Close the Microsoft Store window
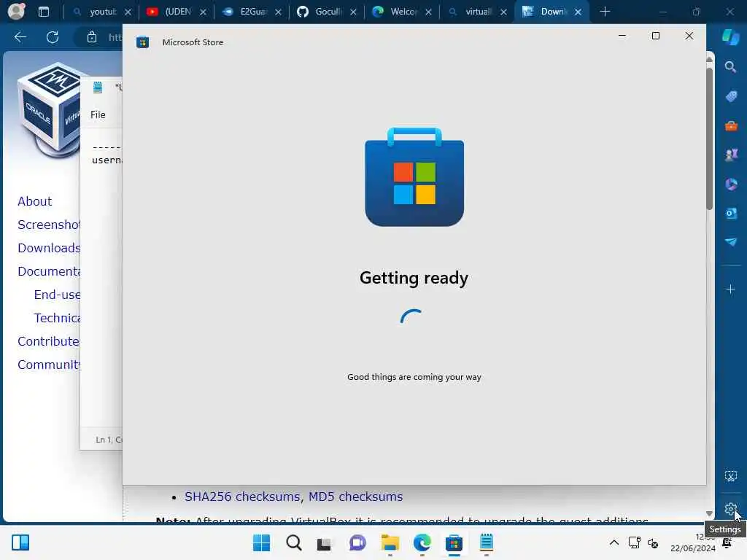 click(x=689, y=36)
